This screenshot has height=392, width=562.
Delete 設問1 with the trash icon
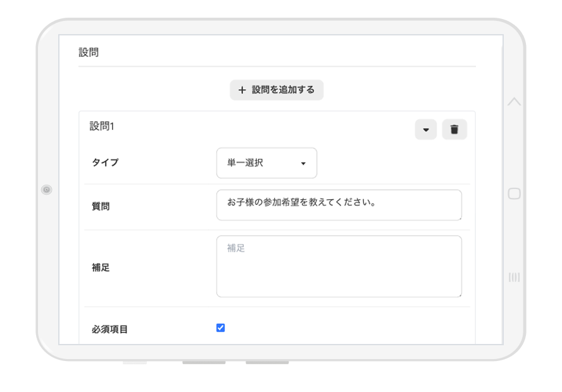tap(454, 130)
